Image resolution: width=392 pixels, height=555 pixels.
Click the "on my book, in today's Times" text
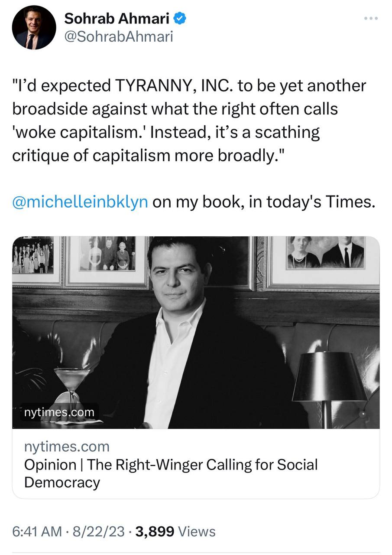pos(262,202)
